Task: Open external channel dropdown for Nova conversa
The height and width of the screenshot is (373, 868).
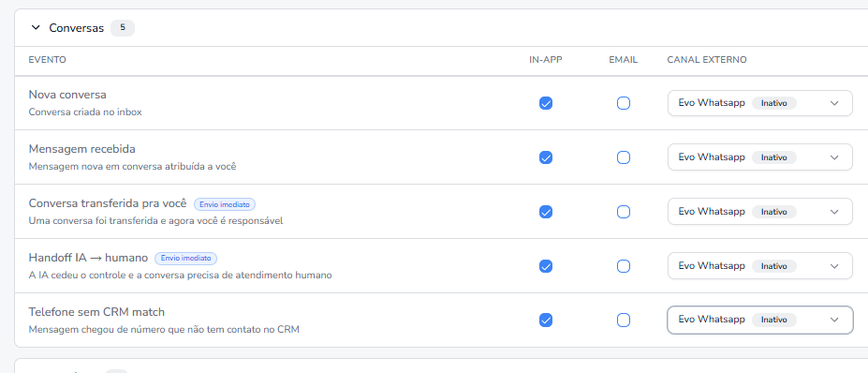Action: point(760,103)
